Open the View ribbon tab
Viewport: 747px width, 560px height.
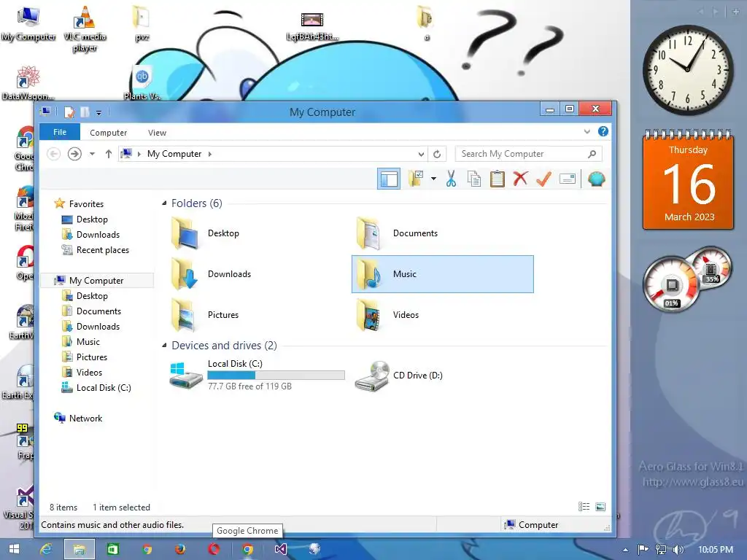point(157,133)
